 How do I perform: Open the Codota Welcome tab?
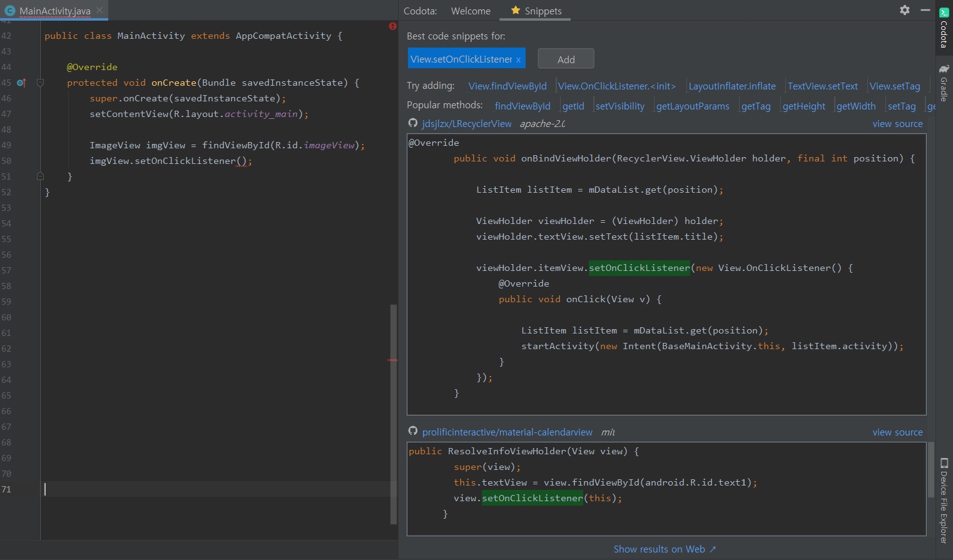(x=471, y=11)
